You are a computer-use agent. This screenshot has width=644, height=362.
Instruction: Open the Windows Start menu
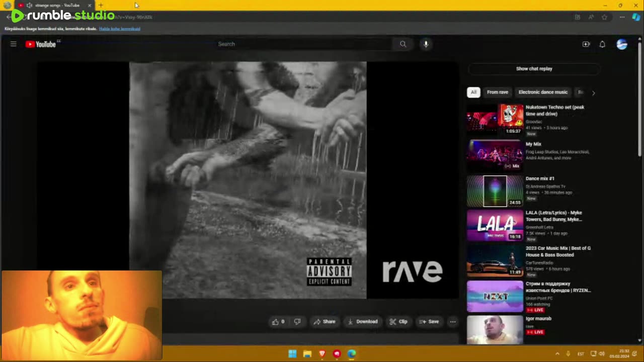click(x=292, y=354)
